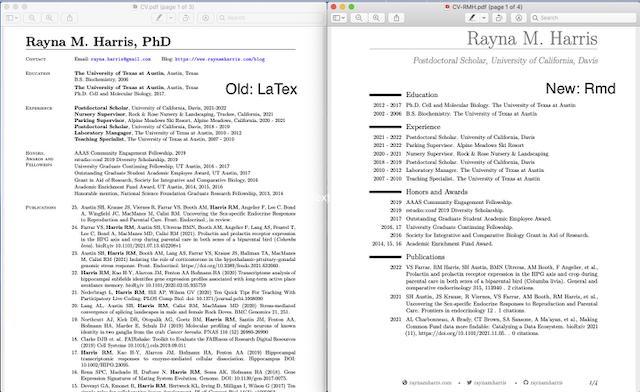
Task: Click the CV.pdf window title
Action: point(167,7)
